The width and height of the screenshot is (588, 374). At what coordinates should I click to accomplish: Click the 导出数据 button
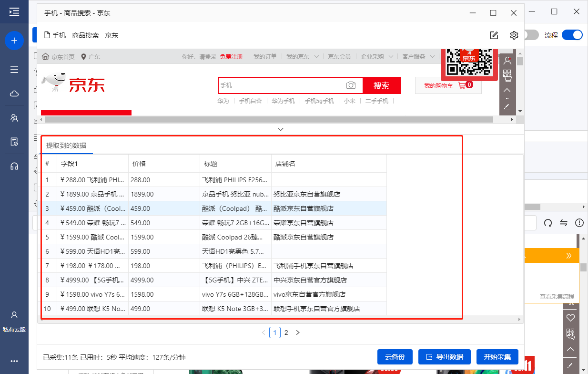[x=445, y=357]
